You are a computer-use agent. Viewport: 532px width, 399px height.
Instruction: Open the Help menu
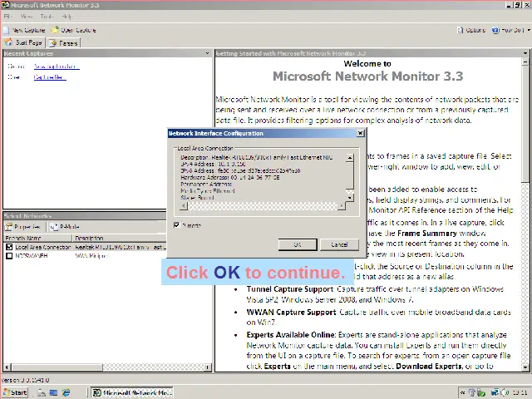click(x=66, y=17)
